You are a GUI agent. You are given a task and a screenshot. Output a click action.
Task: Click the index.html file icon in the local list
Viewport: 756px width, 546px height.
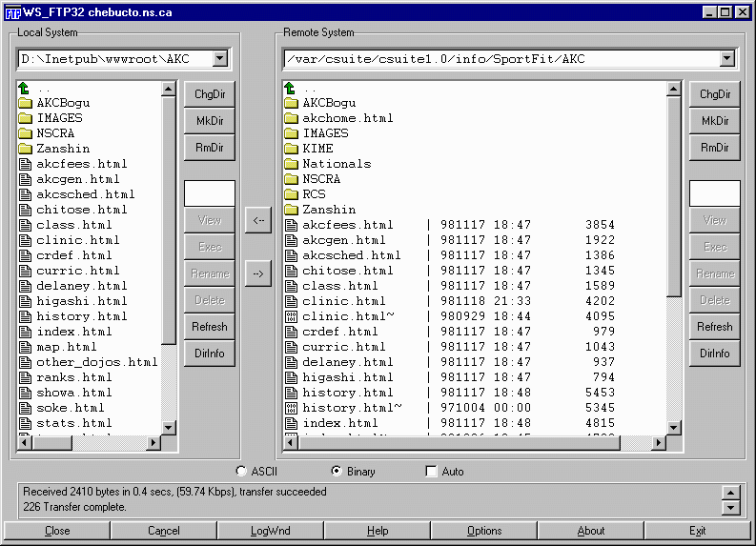(25, 332)
